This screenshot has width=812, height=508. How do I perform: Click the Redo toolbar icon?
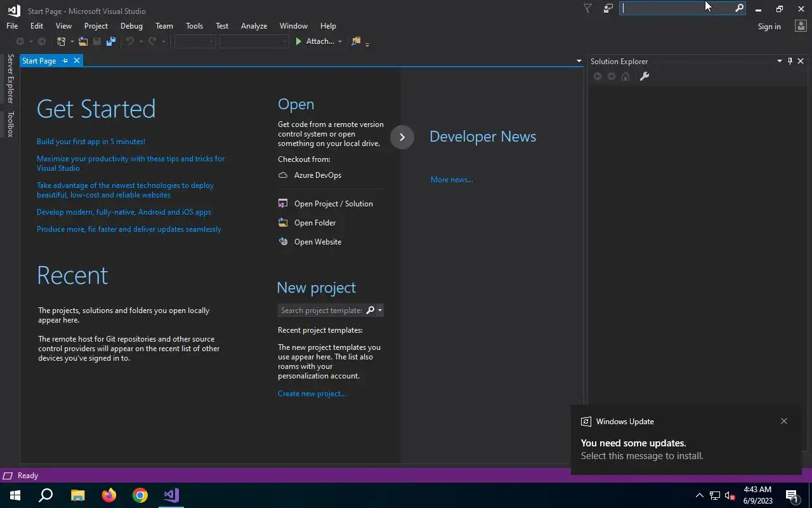152,41
